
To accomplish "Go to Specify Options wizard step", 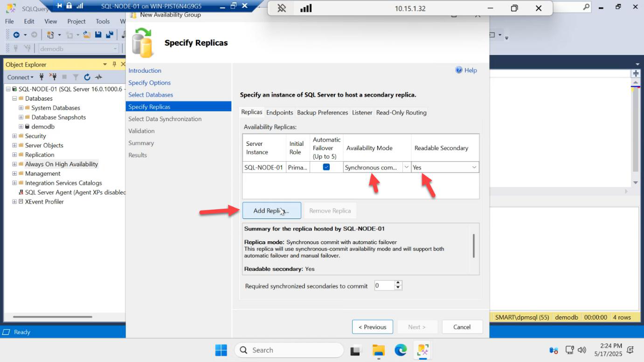I will click(150, 82).
